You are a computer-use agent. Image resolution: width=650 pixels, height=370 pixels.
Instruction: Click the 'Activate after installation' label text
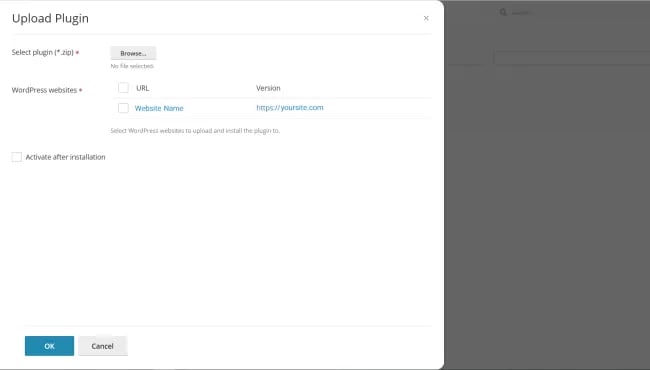65,157
